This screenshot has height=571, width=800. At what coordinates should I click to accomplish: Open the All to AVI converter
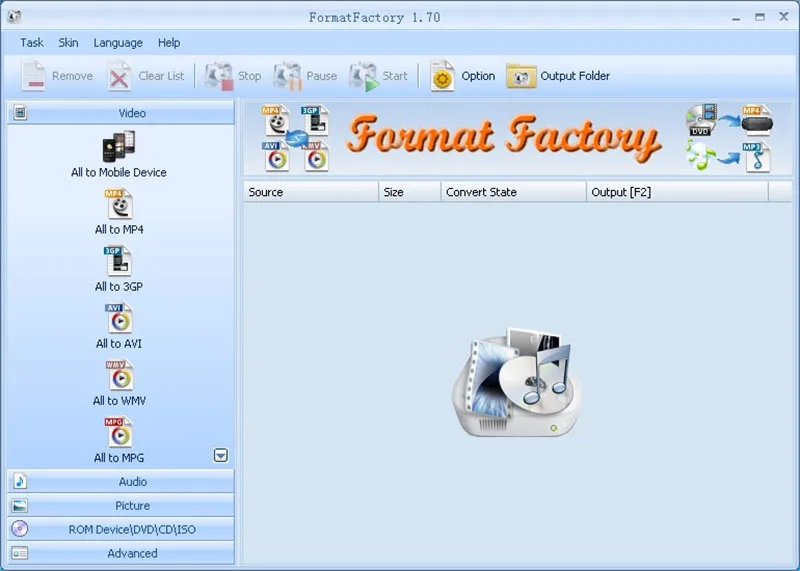coord(119,318)
